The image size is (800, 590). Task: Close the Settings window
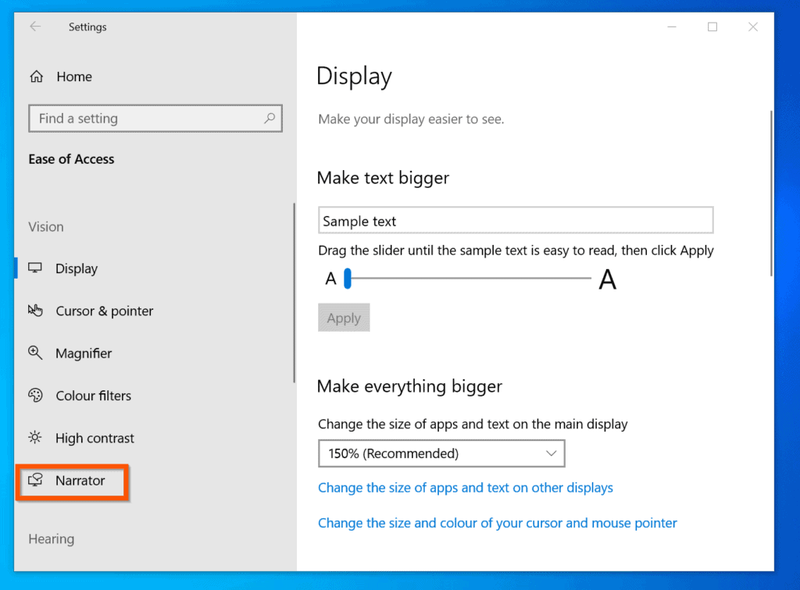753,27
